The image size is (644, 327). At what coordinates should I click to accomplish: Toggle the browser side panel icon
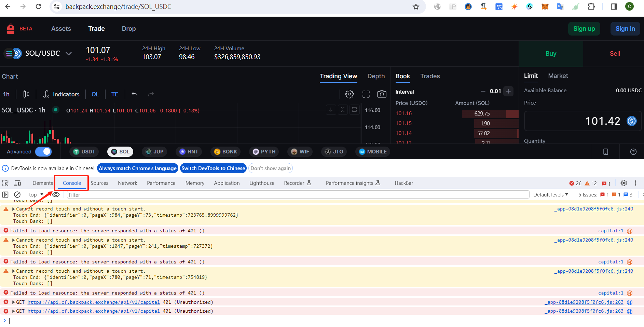click(x=614, y=6)
